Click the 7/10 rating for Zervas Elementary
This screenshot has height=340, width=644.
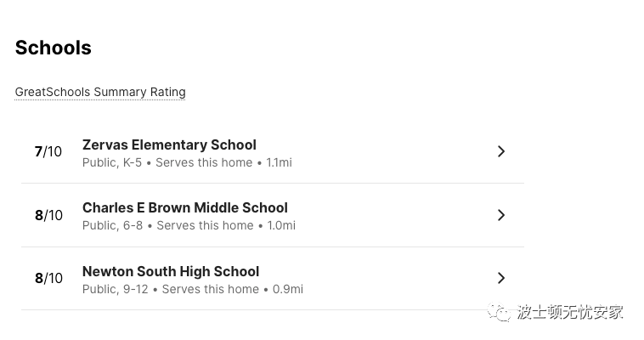48,151
